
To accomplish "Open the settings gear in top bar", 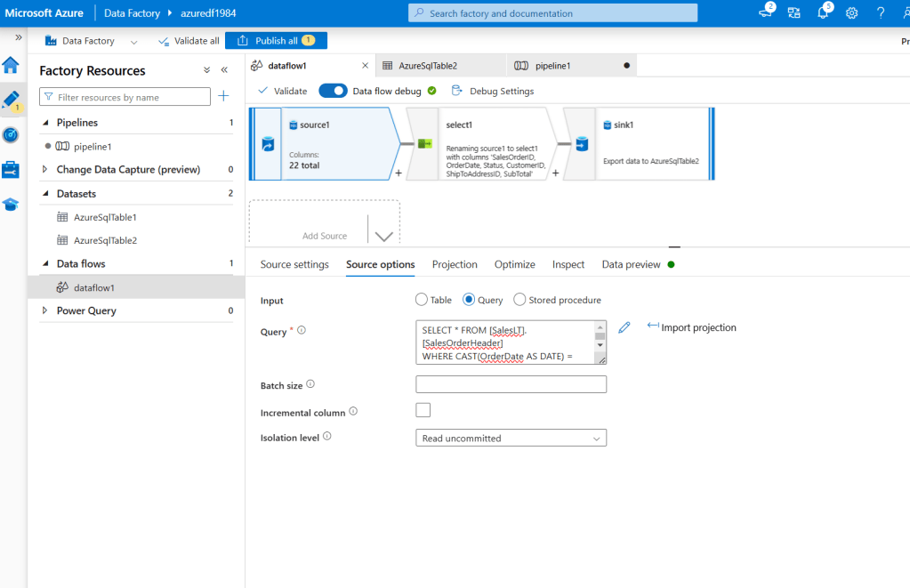I will pos(851,13).
